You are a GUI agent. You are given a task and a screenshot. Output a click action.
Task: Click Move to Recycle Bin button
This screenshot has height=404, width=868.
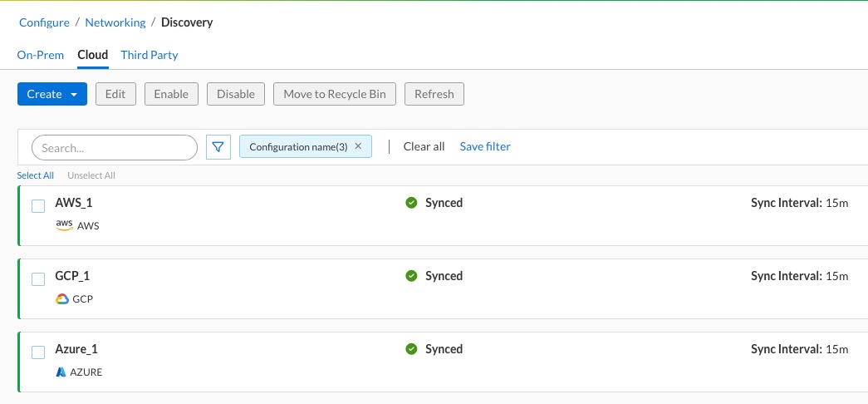click(x=335, y=94)
